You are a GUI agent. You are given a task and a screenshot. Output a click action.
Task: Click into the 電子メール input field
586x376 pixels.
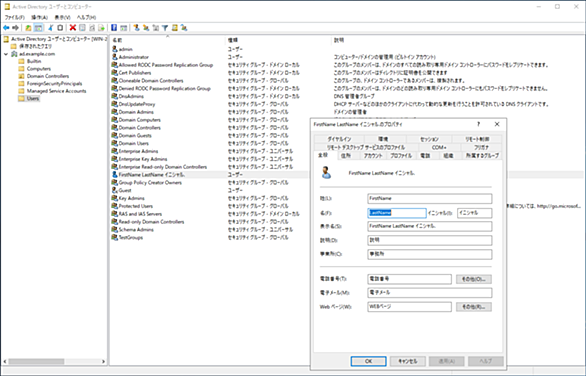(429, 293)
